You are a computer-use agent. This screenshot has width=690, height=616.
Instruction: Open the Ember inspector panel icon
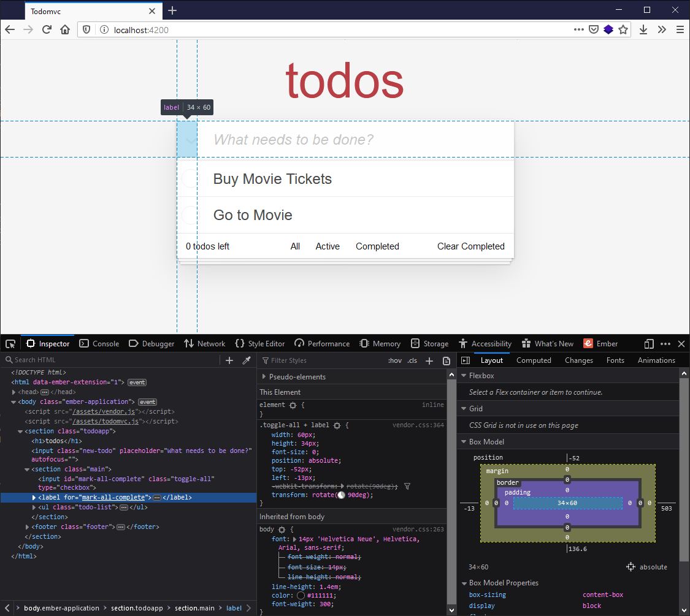tap(588, 343)
